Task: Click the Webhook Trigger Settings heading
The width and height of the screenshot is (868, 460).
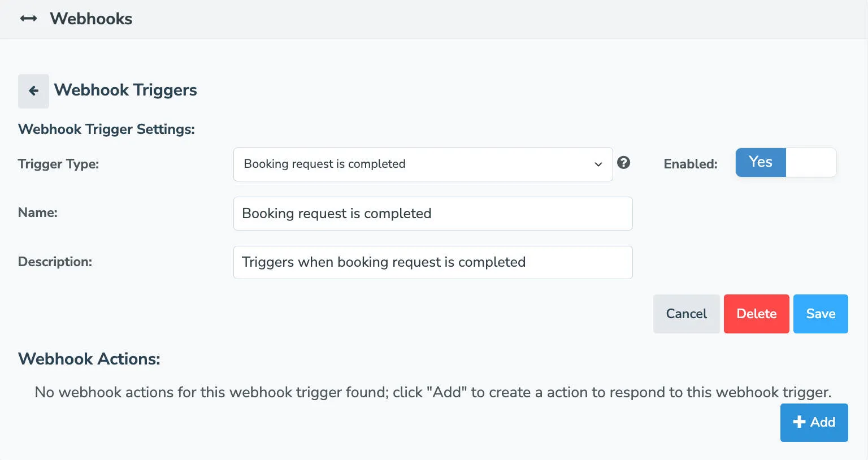Action: (106, 129)
